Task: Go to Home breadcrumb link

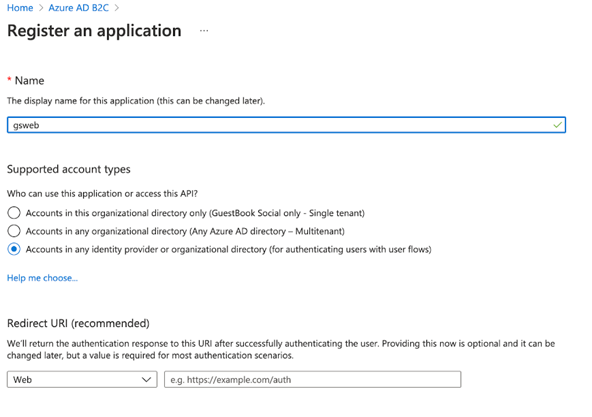Action: [20, 8]
